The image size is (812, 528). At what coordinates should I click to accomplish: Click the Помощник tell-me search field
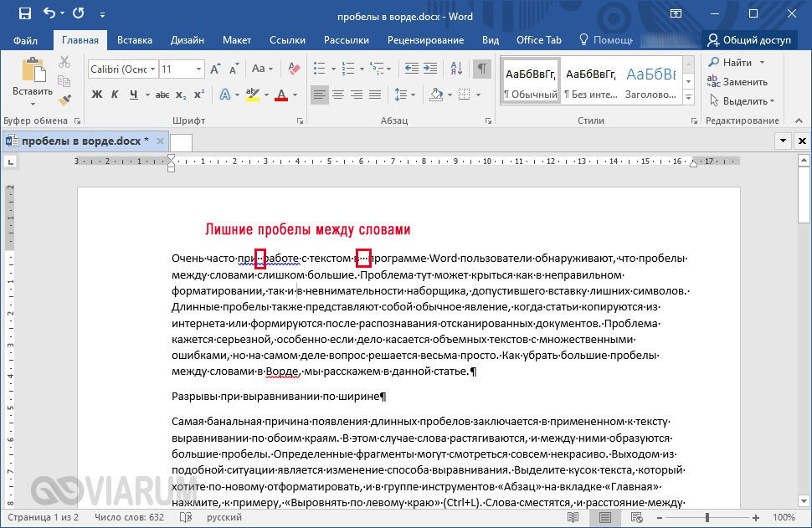606,40
